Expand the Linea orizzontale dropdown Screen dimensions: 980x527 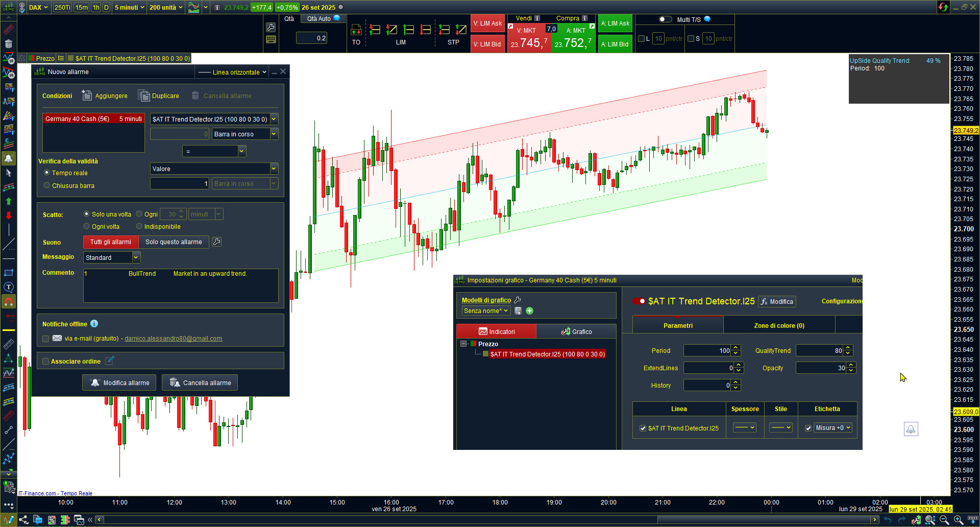pyautogui.click(x=233, y=73)
